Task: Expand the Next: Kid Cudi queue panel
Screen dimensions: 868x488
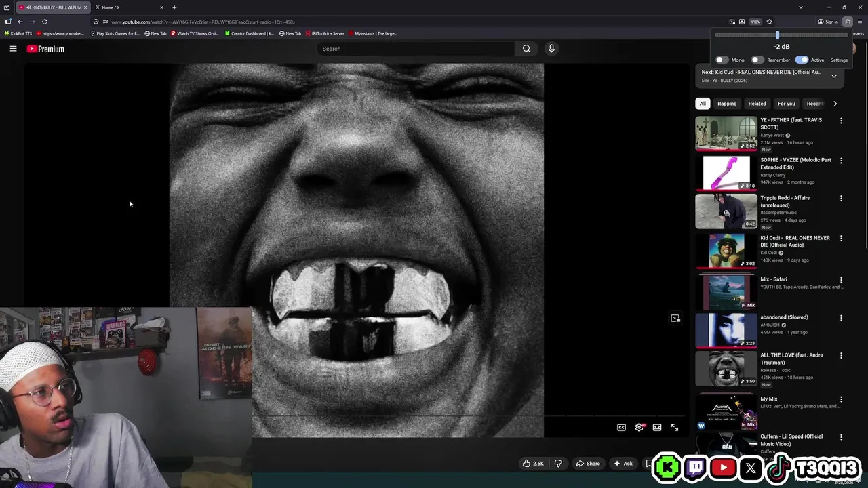Action: (834, 76)
